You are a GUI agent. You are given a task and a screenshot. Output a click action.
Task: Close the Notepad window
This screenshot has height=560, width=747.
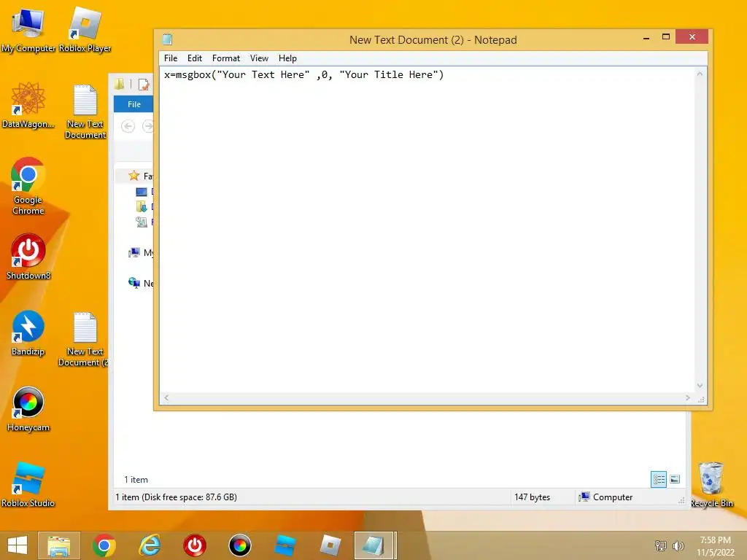click(692, 36)
